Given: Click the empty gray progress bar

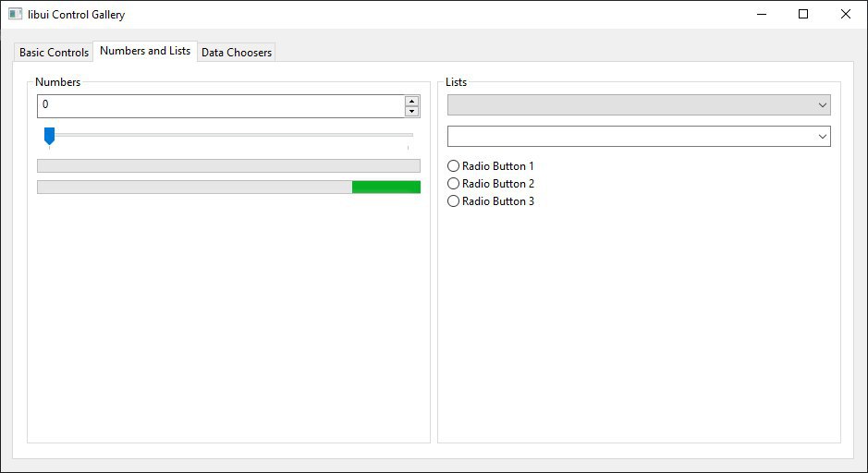Looking at the screenshot, I should coord(228,166).
